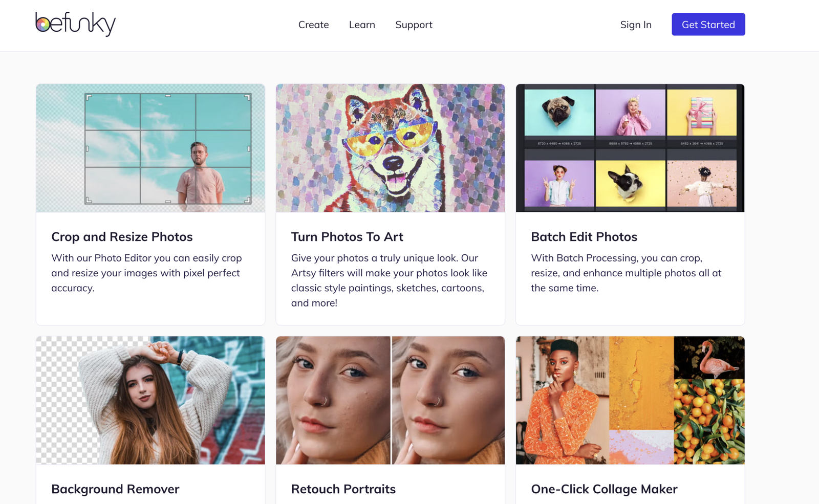Select the Batch Edit Photos heading
Screen dimensions: 819x504
(x=584, y=237)
